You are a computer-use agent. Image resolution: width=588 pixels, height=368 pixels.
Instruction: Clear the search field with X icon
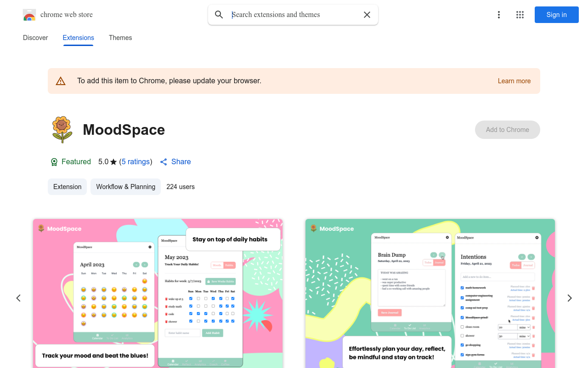[367, 15]
